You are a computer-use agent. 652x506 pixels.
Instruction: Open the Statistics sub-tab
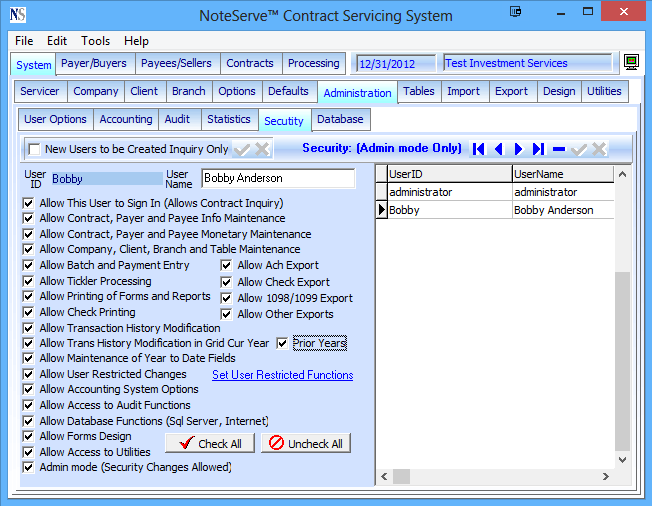coord(229,119)
